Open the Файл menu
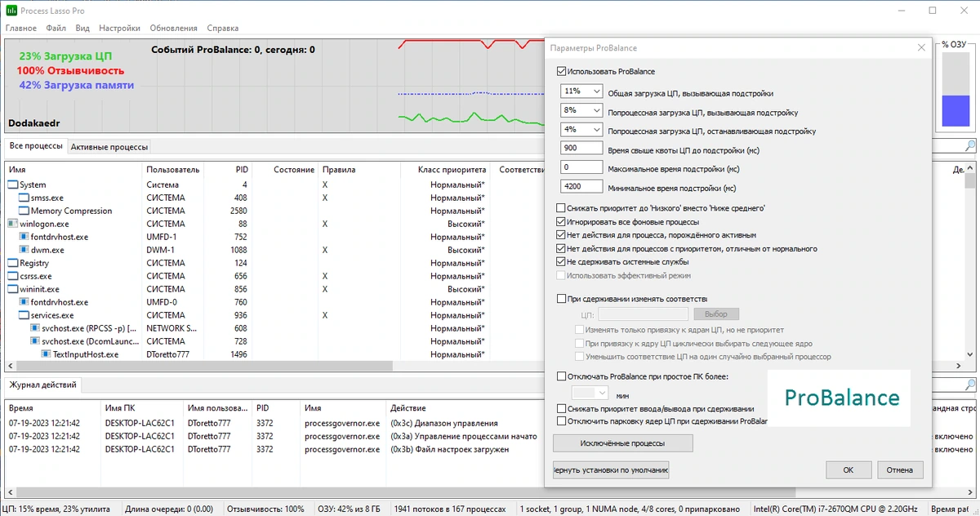The width and height of the screenshot is (980, 516). (x=56, y=28)
